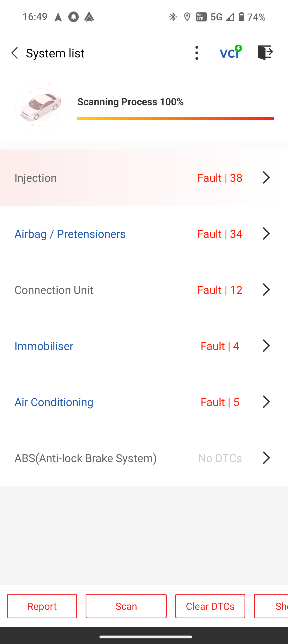Screen dimensions: 288x644
Task: Select the Injection system entry
Action: coord(35,178)
